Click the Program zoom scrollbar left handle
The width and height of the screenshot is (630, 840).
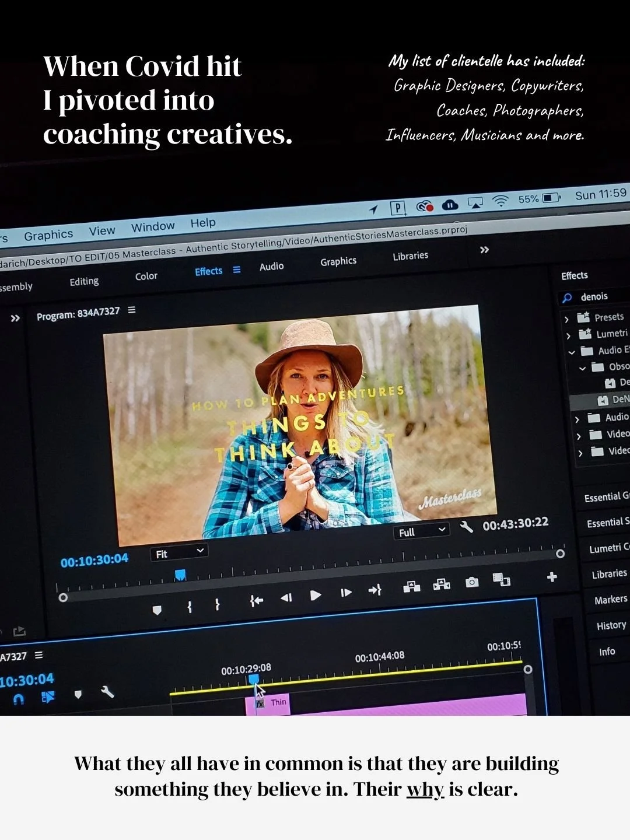(x=63, y=597)
